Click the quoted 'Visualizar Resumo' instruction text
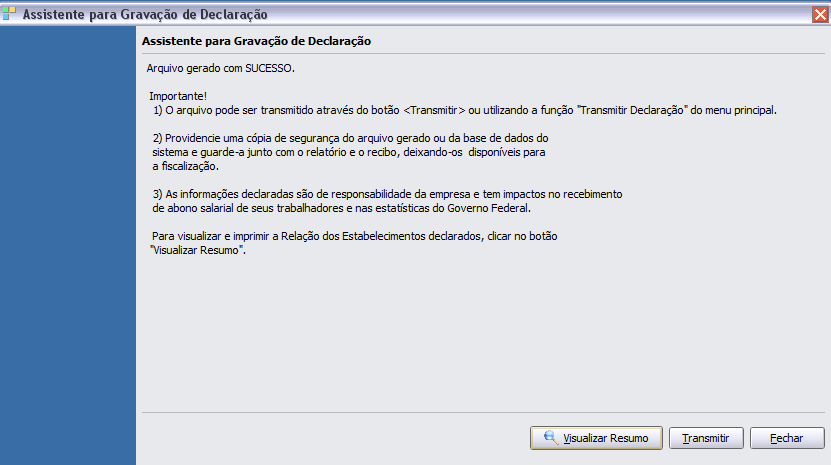This screenshot has width=831, height=465. click(x=198, y=250)
